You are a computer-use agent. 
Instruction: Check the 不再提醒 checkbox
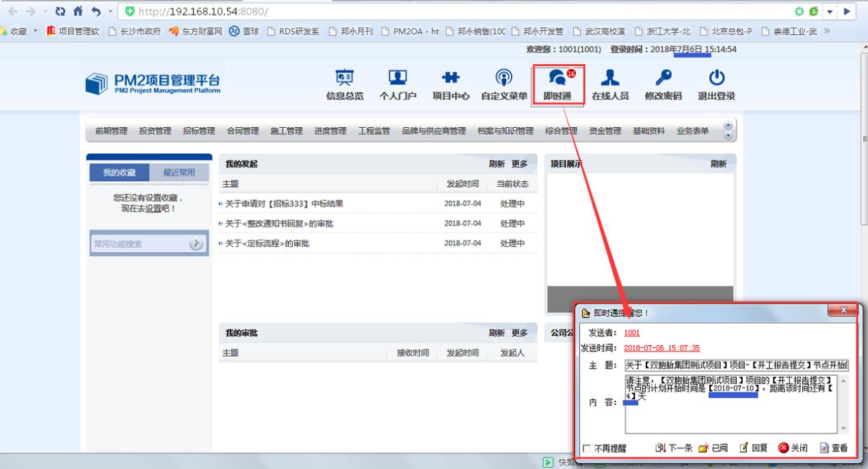point(586,449)
